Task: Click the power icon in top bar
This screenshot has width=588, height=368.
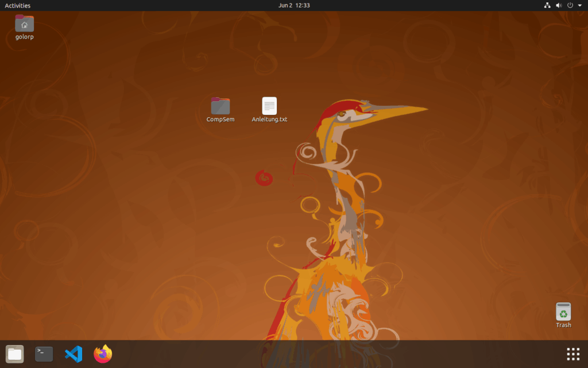Action: click(570, 5)
